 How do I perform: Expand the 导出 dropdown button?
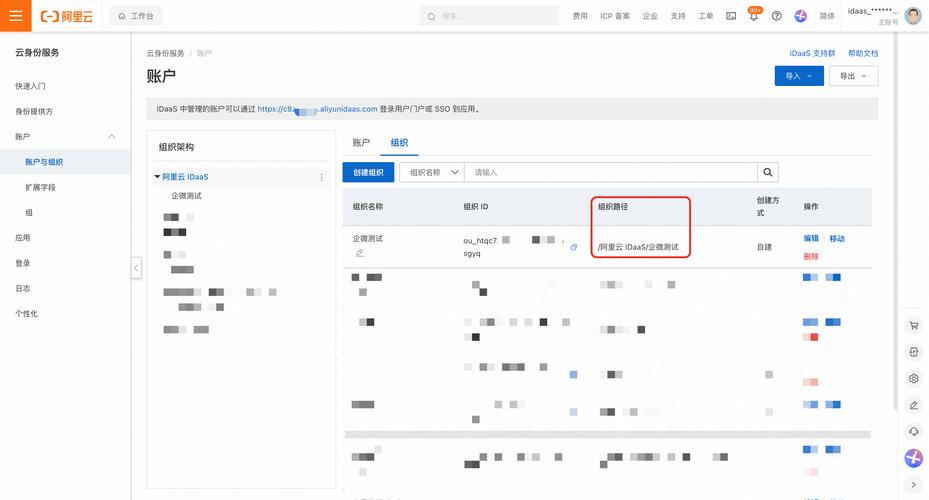click(x=854, y=76)
